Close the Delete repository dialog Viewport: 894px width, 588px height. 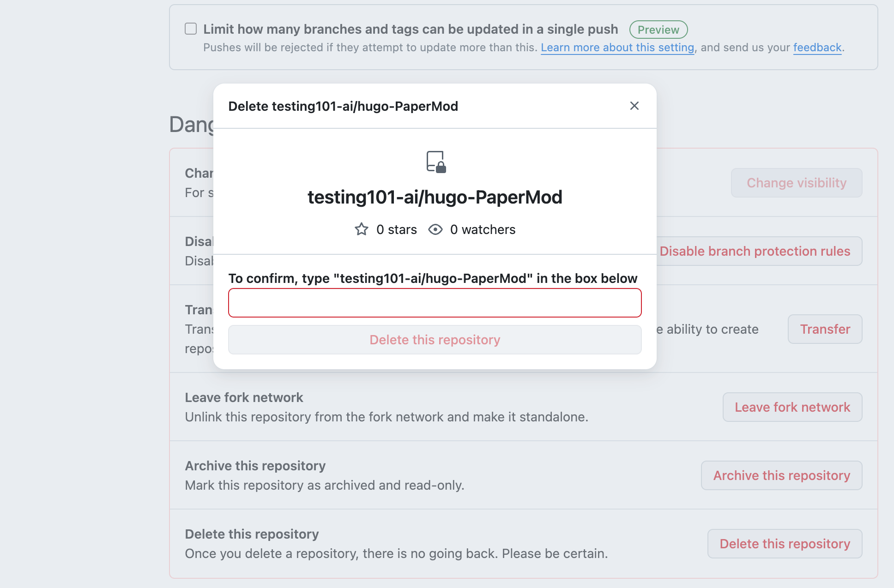coord(634,106)
